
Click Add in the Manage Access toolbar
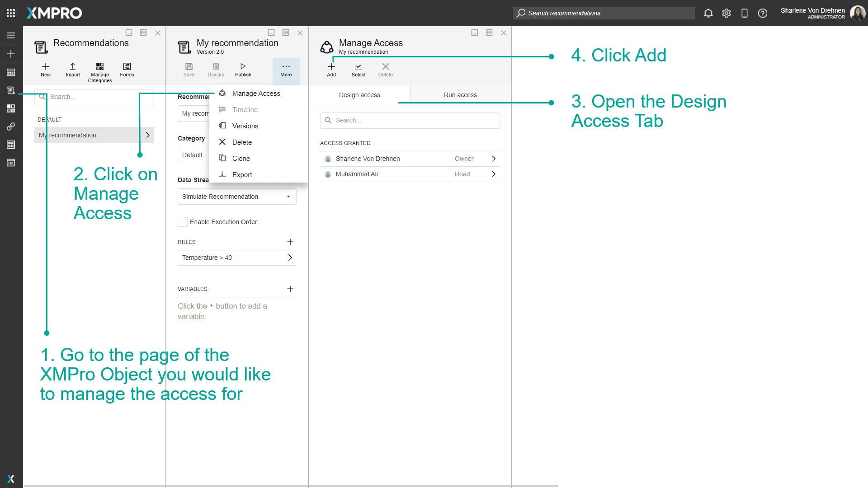(331, 69)
